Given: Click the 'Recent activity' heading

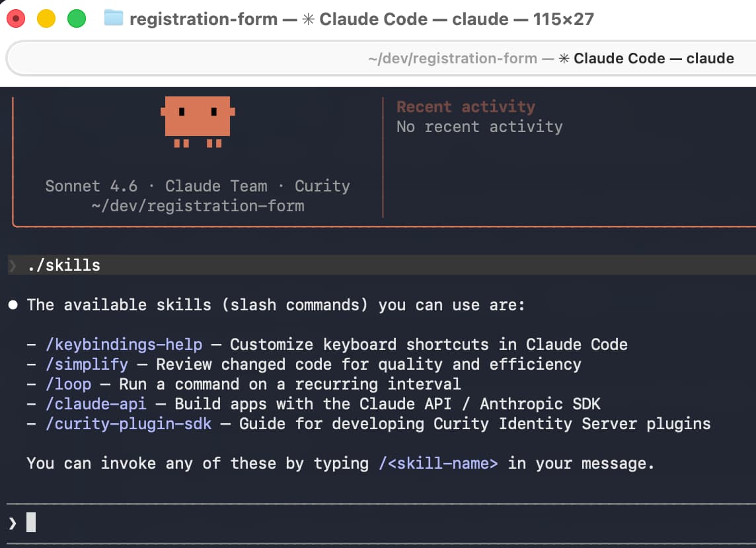Looking at the screenshot, I should 466,106.
